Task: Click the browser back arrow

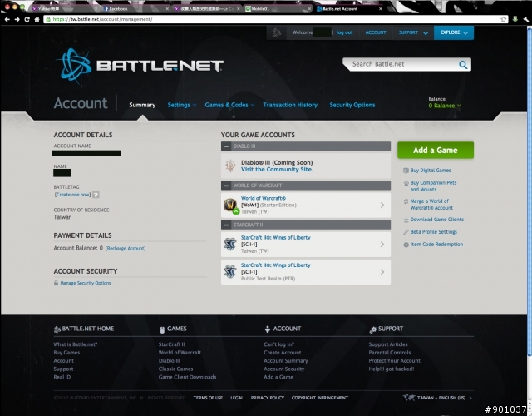Action: (x=7, y=19)
